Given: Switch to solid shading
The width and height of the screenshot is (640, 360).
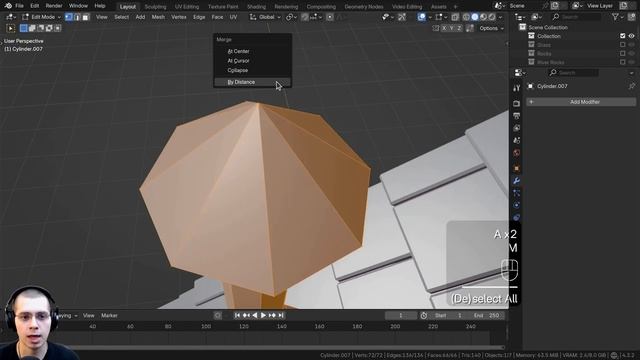Looking at the screenshot, I should point(475,17).
